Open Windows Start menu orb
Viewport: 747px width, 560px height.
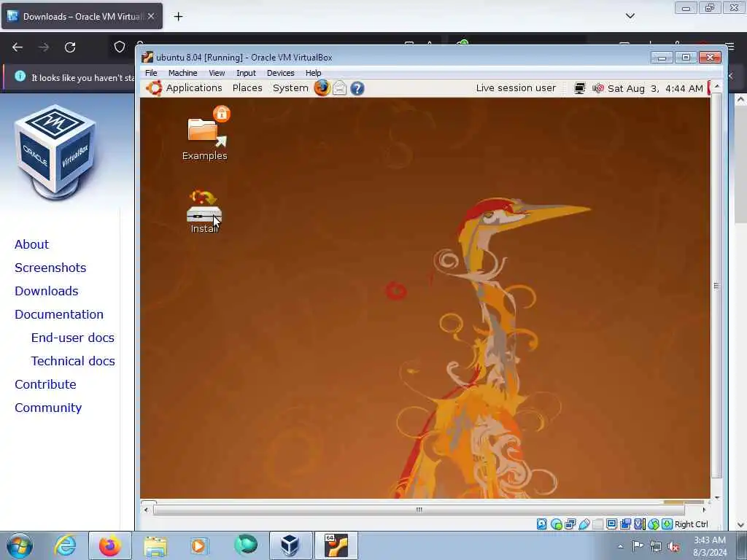[x=20, y=545]
